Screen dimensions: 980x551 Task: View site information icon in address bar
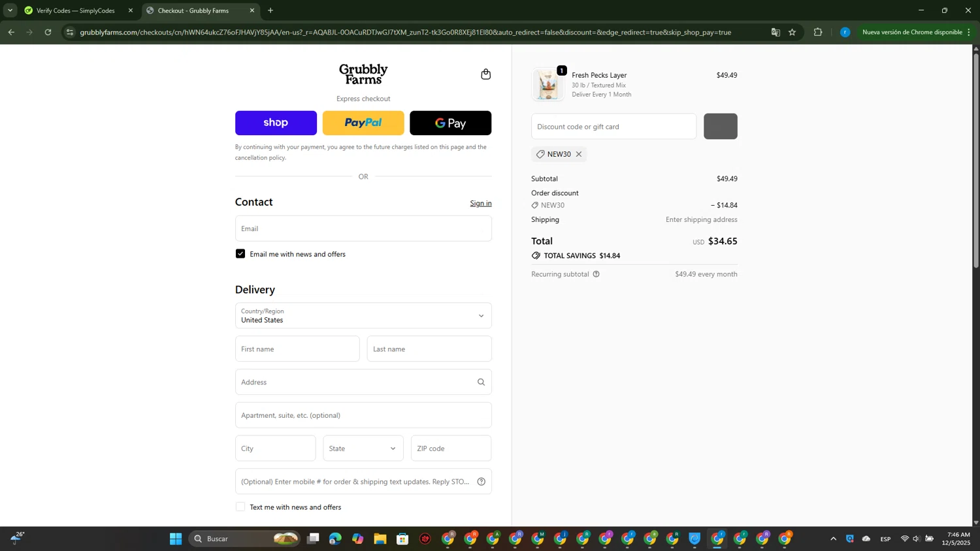coord(70,32)
